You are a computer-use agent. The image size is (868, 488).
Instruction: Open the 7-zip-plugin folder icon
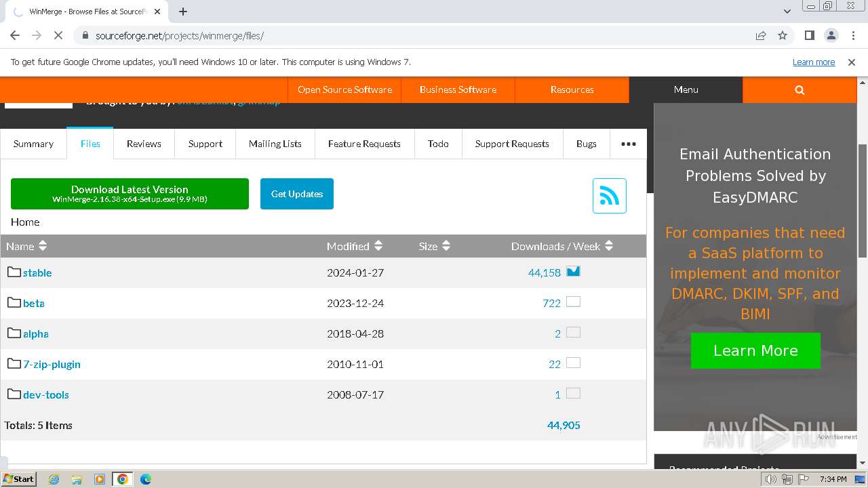click(x=14, y=363)
